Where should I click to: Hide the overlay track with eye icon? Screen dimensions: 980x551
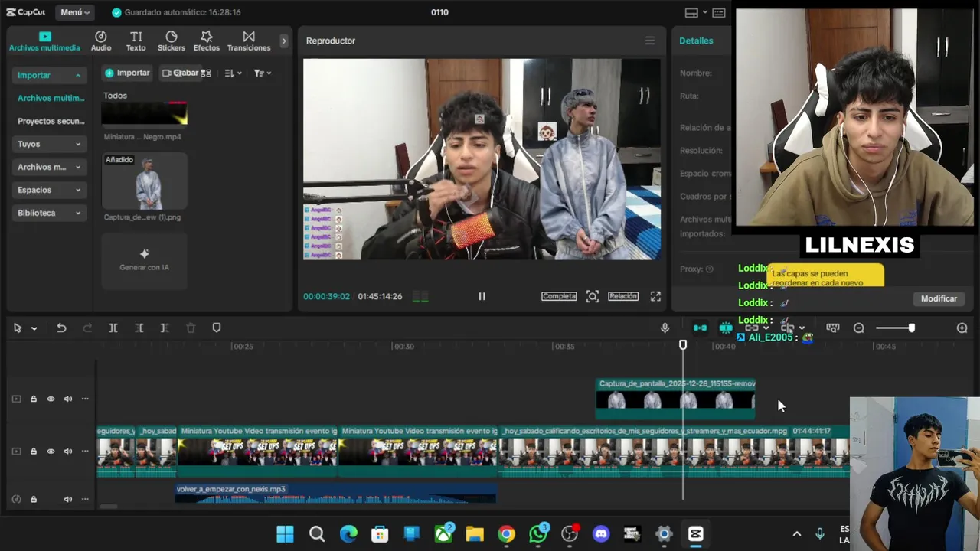point(51,399)
